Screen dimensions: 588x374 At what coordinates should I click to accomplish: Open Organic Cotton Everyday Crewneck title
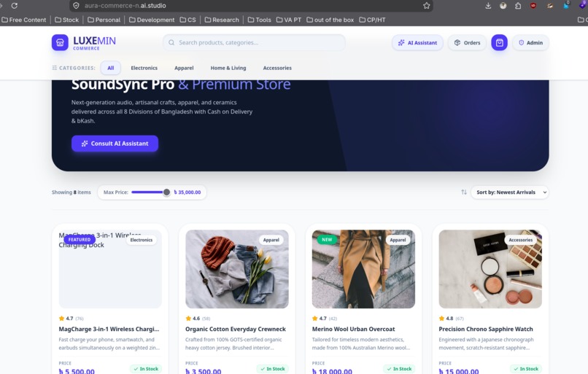point(236,329)
